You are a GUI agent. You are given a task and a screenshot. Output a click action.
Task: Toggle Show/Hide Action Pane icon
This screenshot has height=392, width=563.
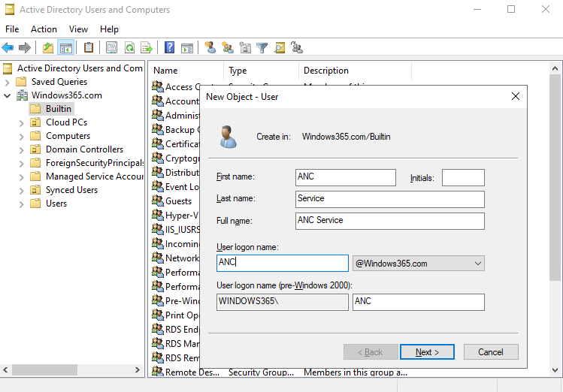pyautogui.click(x=187, y=47)
